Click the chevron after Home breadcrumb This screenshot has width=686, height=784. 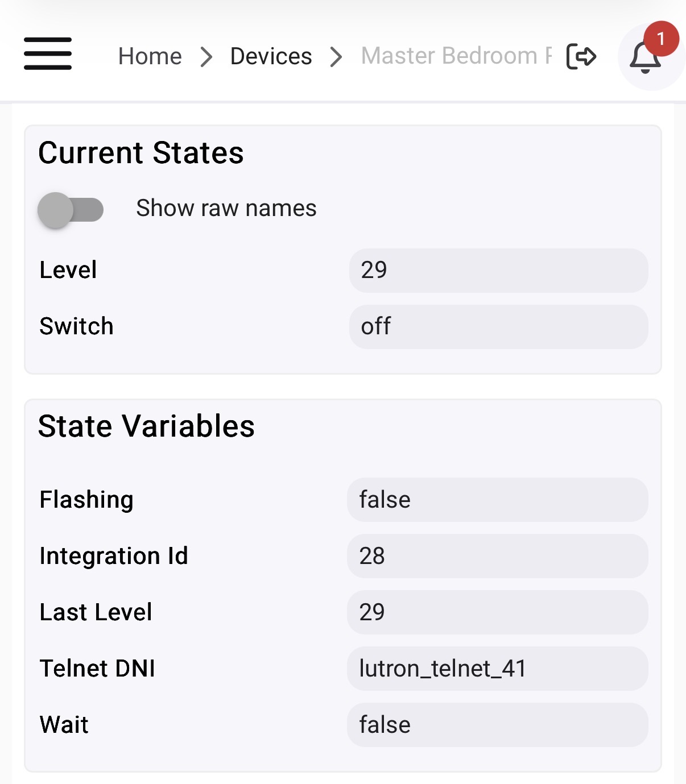click(x=206, y=57)
